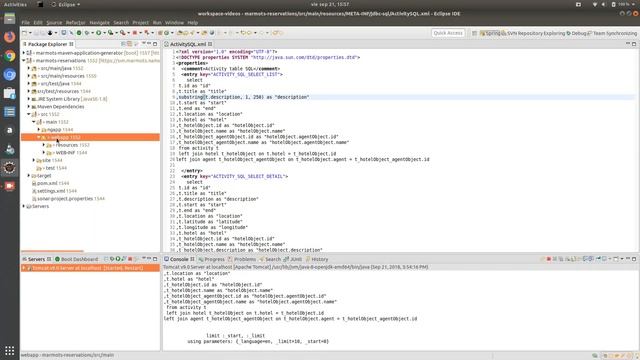Click red Stop server icon in Servers view

(x=130, y=259)
